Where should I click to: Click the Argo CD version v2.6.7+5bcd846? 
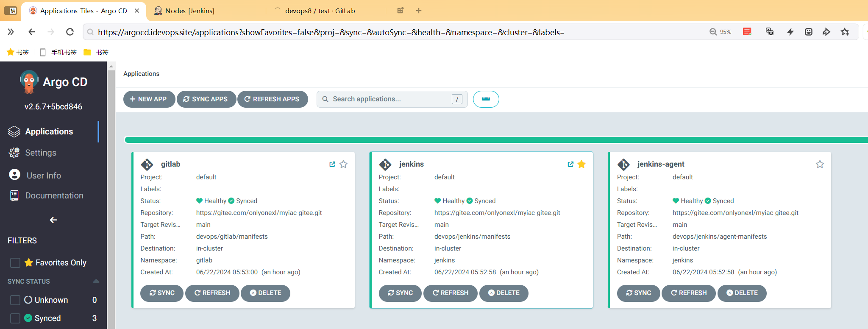[53, 107]
